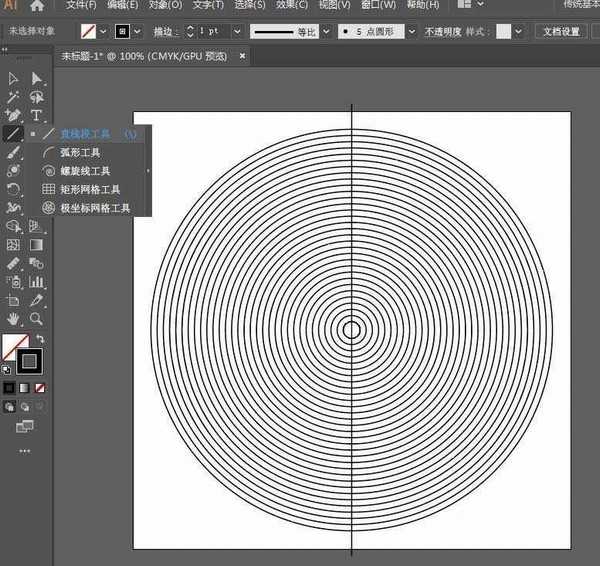Select the Type tool in the toolbar
The image size is (600, 566).
coord(36,115)
